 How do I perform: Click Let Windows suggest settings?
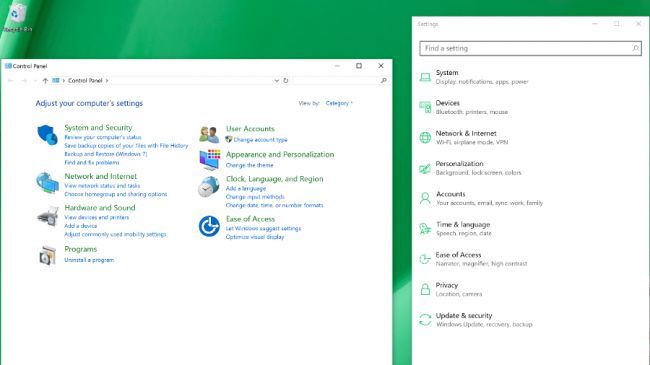[x=263, y=229]
